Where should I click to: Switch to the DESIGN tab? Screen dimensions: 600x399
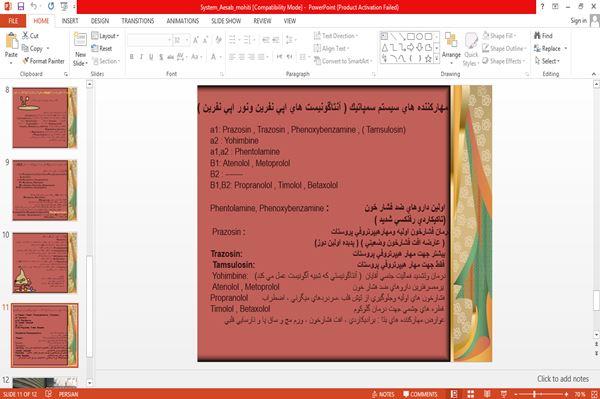click(x=100, y=21)
